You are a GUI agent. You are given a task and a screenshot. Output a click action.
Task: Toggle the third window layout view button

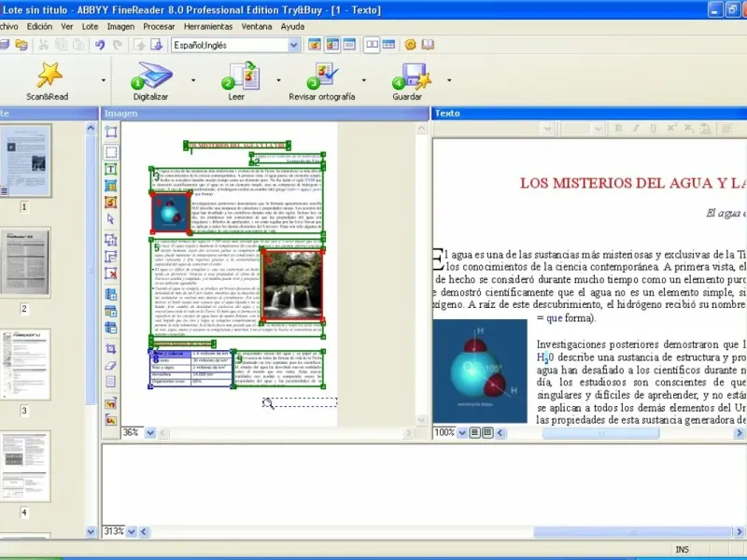point(349,45)
